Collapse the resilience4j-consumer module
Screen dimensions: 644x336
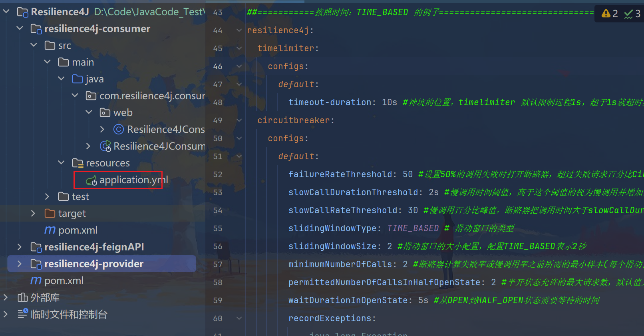tap(20, 28)
